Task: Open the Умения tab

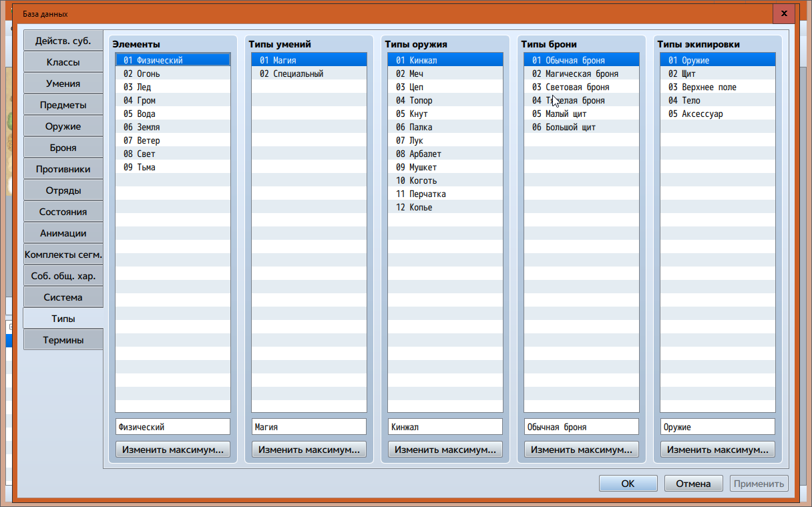Action: point(63,83)
